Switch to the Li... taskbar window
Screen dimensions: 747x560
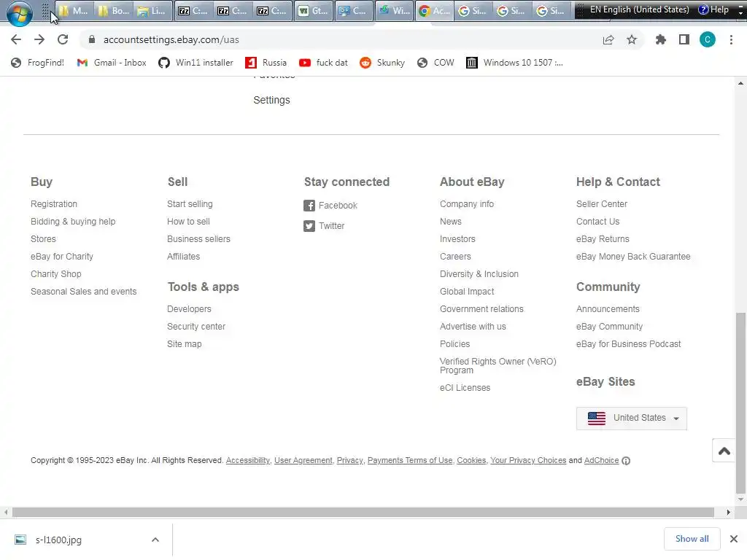click(153, 10)
